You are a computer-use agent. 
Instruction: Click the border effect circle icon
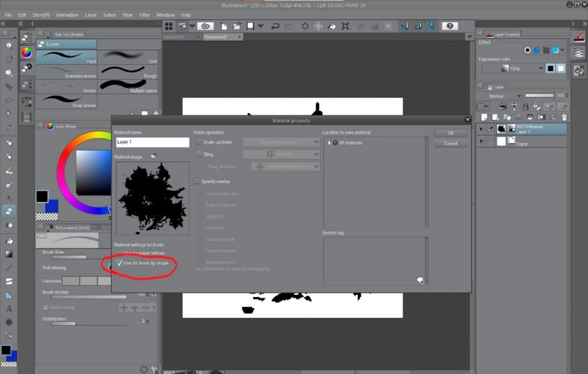click(527, 50)
